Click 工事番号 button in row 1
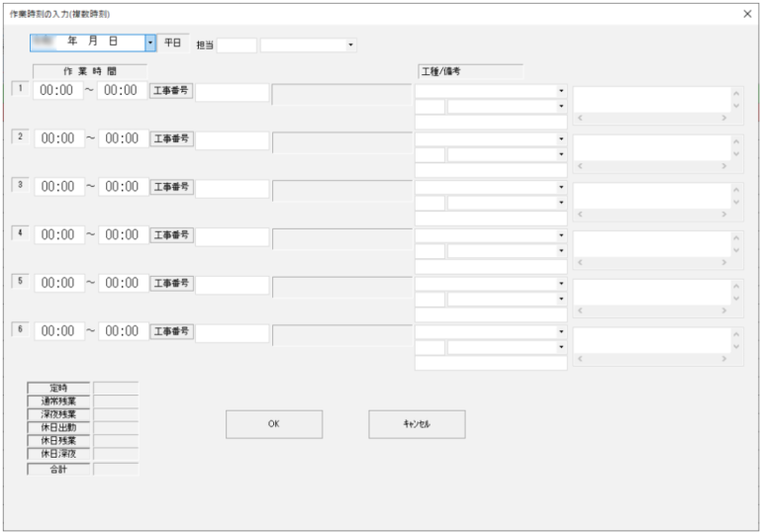Viewport: 760px width, 532px height. click(171, 91)
